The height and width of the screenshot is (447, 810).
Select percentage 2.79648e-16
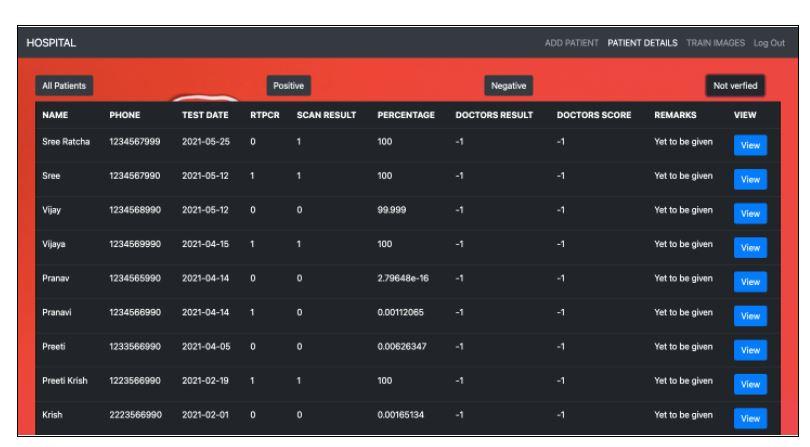403,278
